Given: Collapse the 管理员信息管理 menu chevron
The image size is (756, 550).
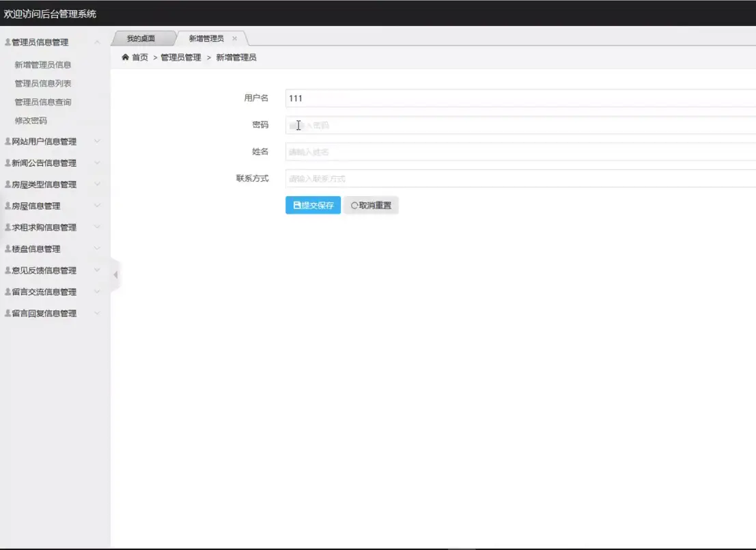Looking at the screenshot, I should [97, 42].
